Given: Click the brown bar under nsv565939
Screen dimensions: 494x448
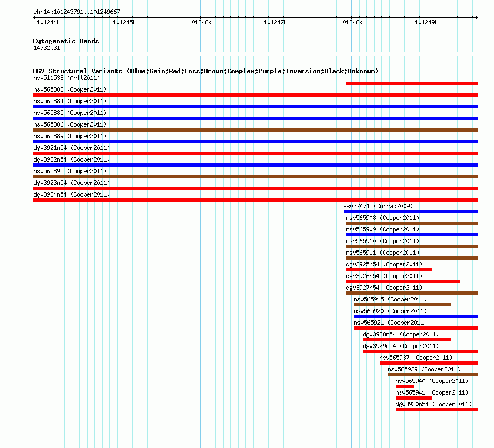Looking at the screenshot, I should 433,375.
